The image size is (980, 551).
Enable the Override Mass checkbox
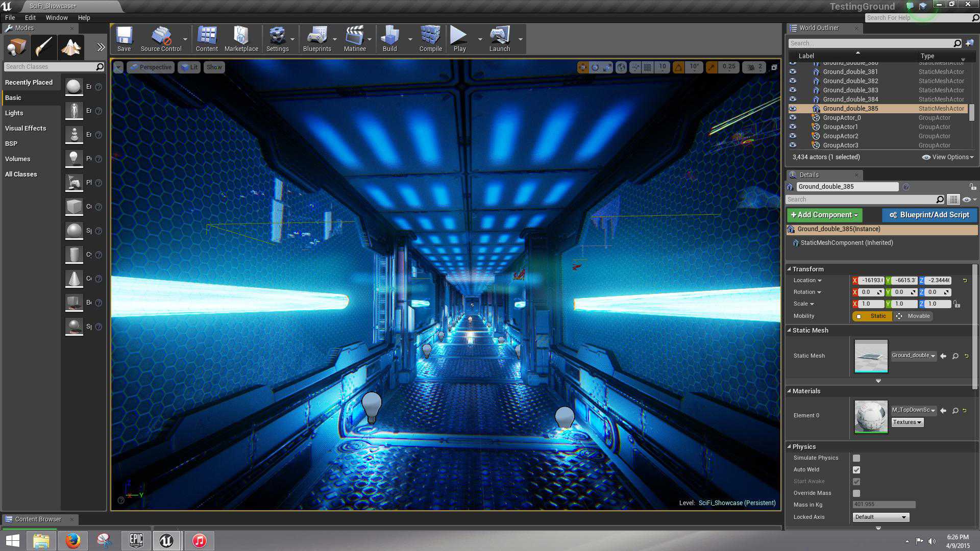click(856, 493)
